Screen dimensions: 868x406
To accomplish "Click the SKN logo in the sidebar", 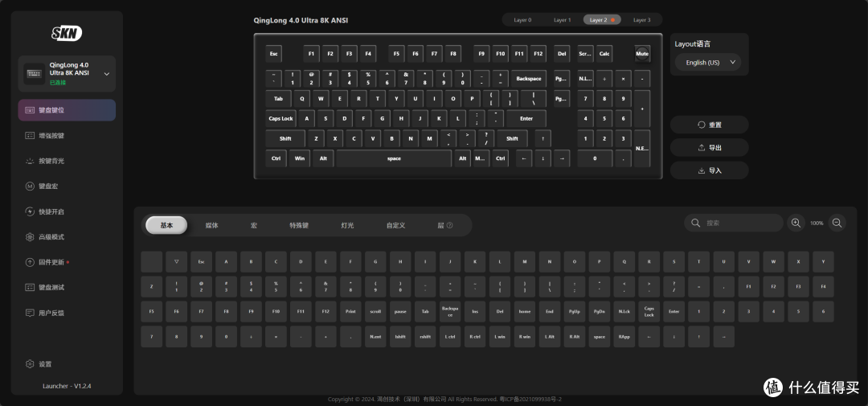I will pos(67,33).
